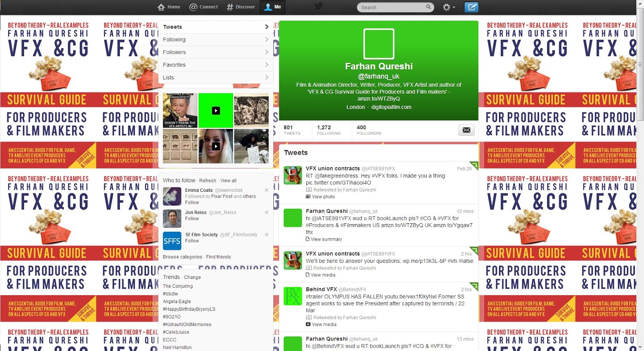Open the Neil Hamilton trend
644x351 pixels.
(177, 347)
